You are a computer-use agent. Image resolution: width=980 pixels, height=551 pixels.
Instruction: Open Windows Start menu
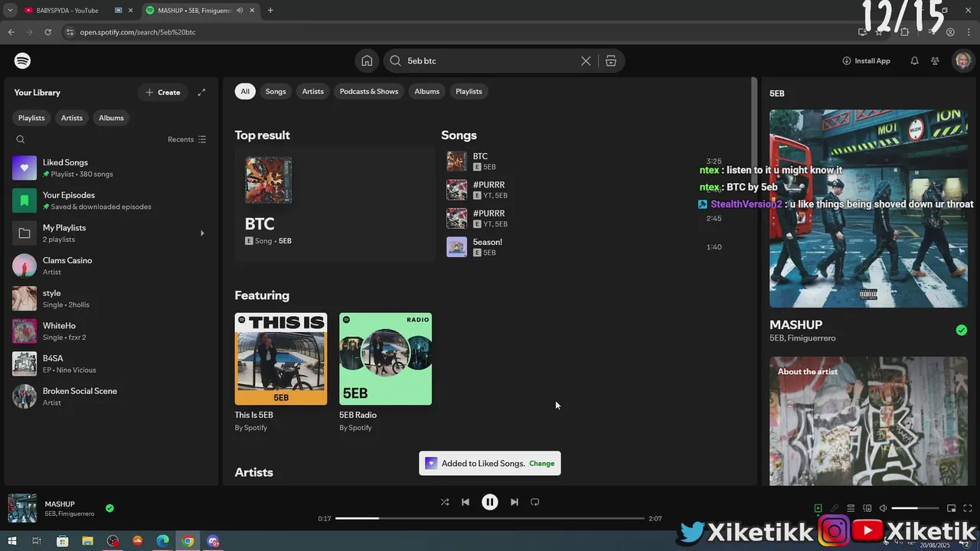point(11,541)
